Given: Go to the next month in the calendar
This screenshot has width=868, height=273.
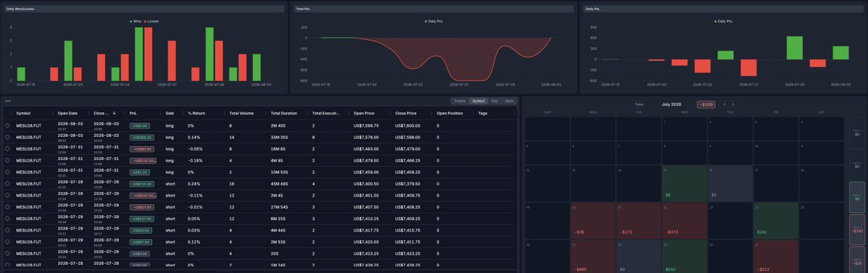Looking at the screenshot, I should pos(733,104).
